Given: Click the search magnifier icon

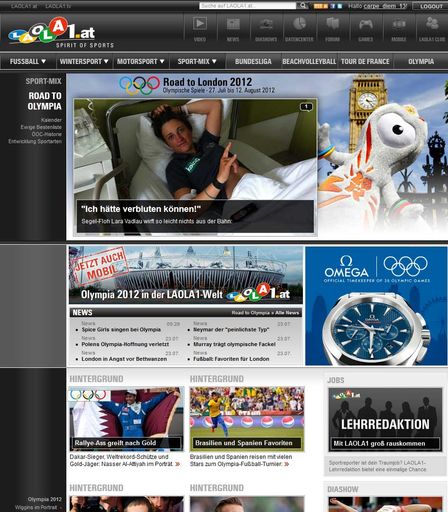Looking at the screenshot, I should [303, 6].
